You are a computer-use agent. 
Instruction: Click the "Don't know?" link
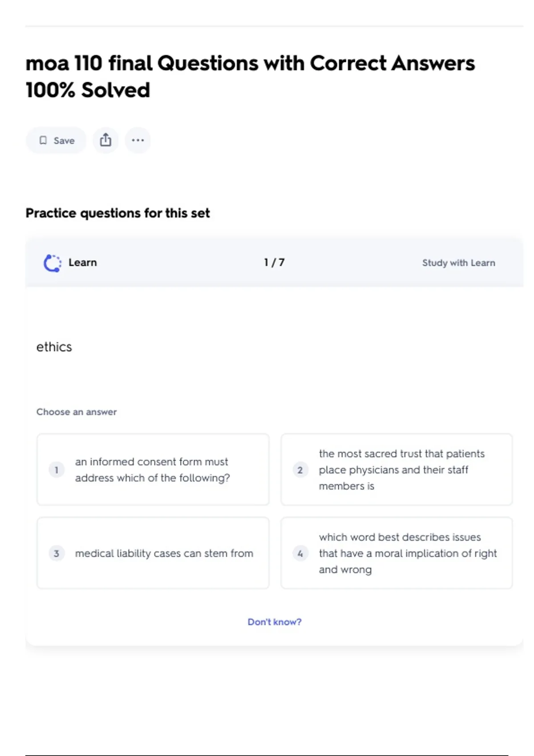click(x=274, y=622)
